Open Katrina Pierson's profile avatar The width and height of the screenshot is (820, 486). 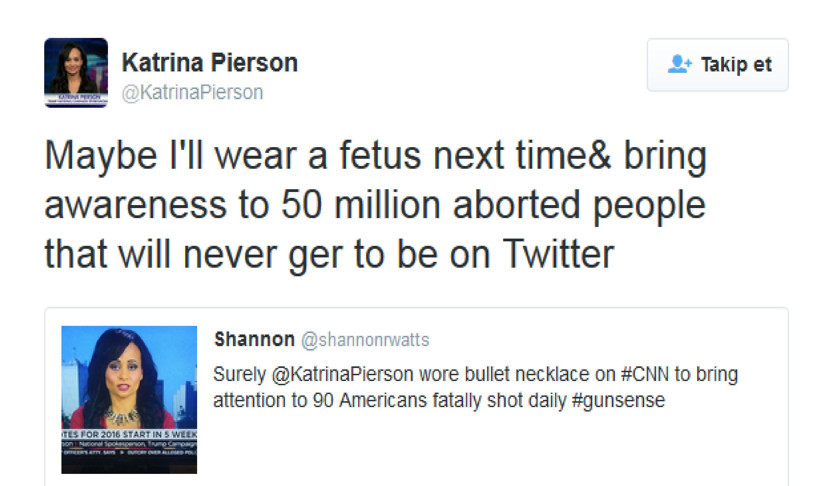[76, 73]
